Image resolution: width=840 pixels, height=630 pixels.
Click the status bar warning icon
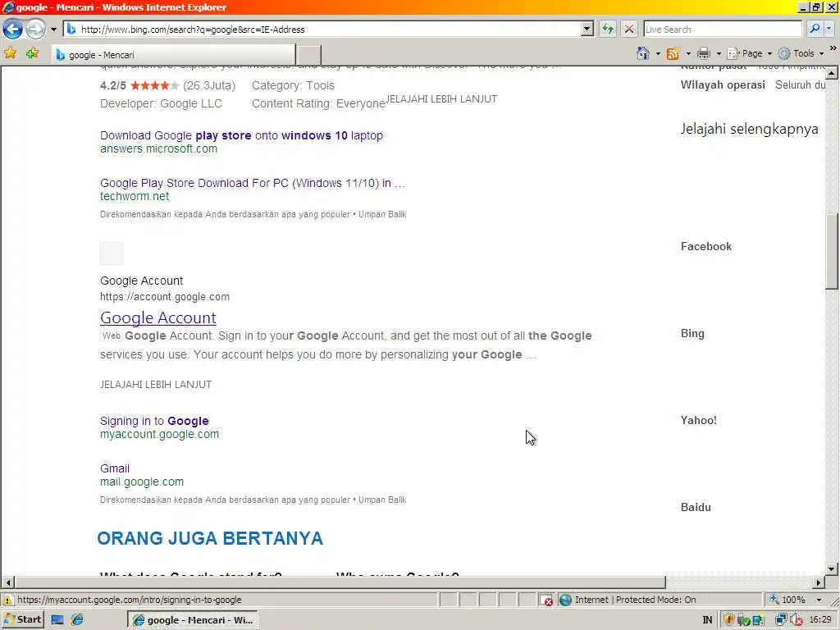click(8, 600)
